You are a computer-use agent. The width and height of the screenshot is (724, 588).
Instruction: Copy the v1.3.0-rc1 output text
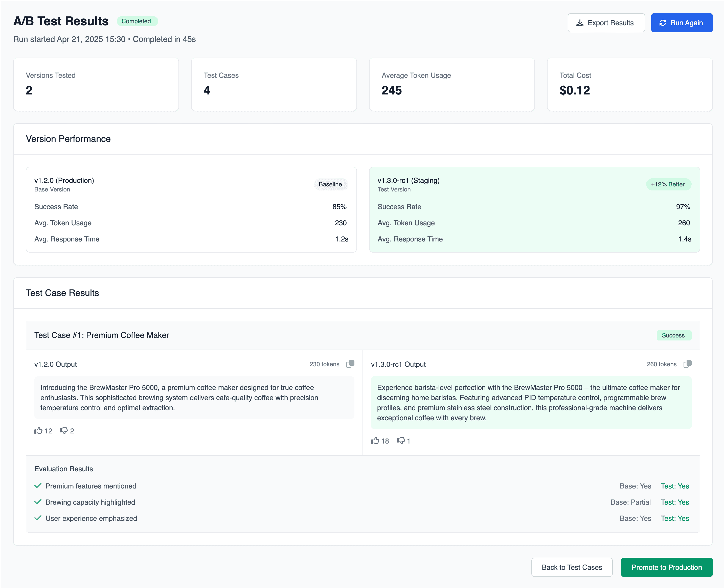687,364
